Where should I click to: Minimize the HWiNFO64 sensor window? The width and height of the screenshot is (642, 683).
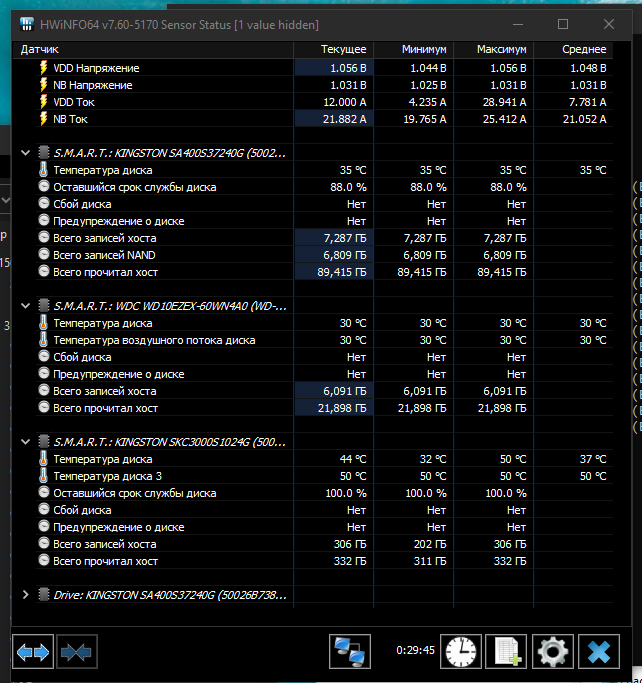[518, 24]
